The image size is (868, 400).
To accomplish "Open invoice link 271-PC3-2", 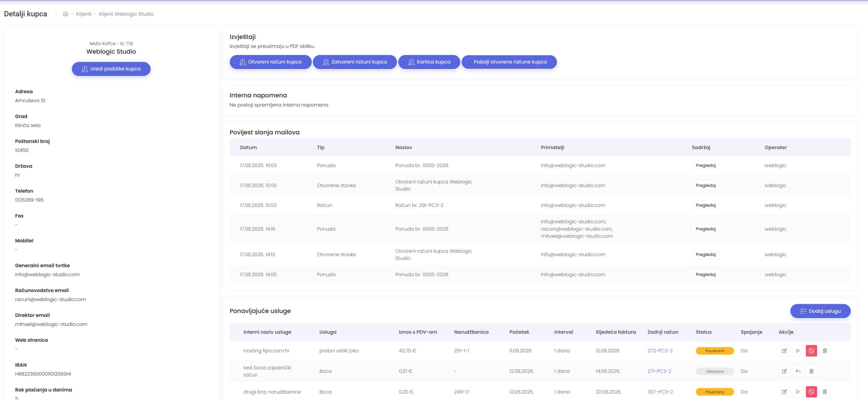I will (x=659, y=371).
